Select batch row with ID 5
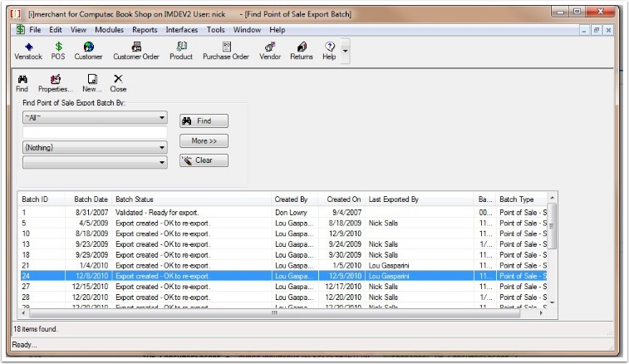Viewport: 629px width, 364px height. (x=283, y=223)
